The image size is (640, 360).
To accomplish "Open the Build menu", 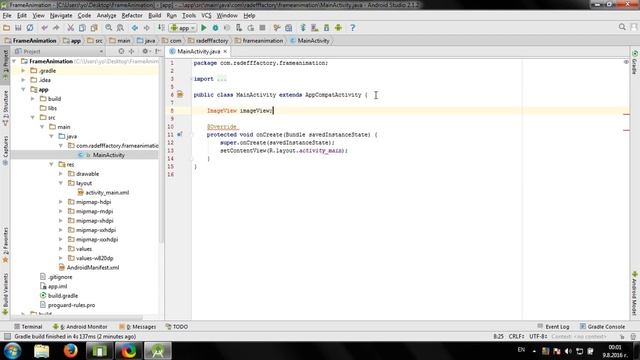I will 154,16.
